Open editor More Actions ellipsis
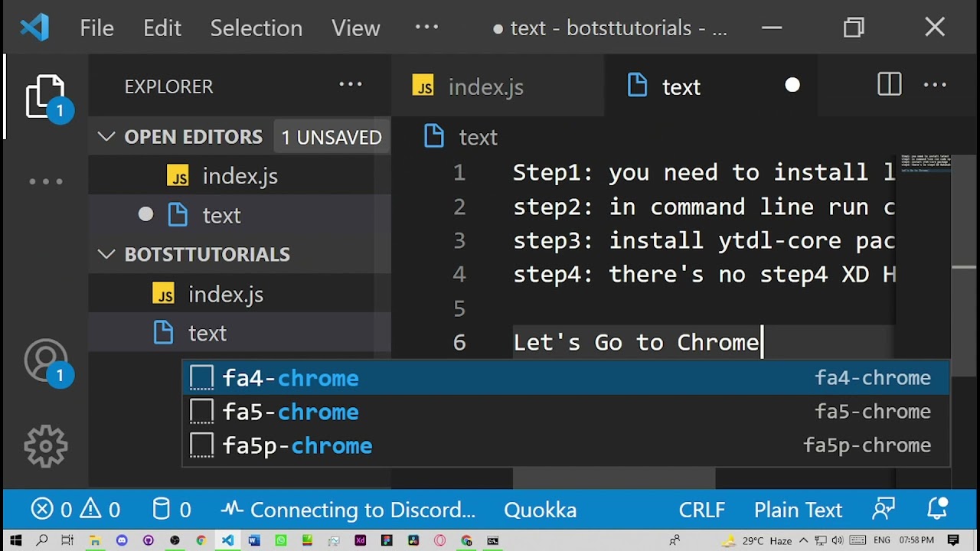Screen dimensions: 980x551 click(x=935, y=85)
